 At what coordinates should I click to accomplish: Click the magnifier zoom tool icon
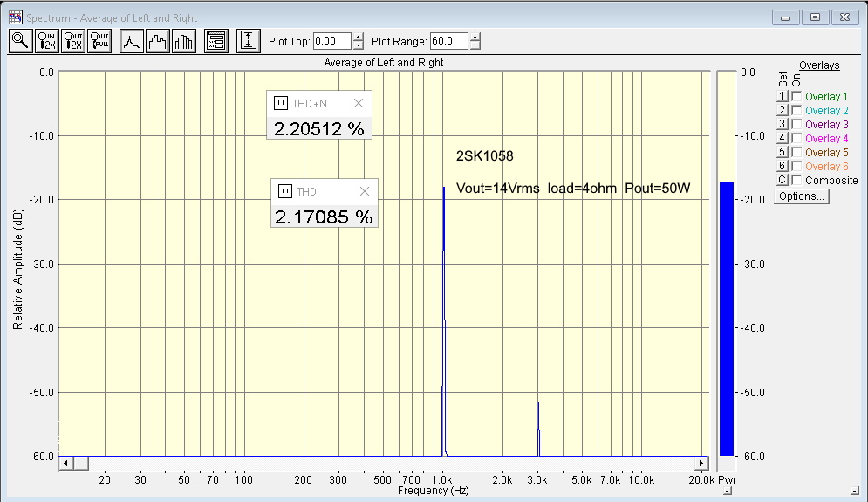(x=20, y=41)
